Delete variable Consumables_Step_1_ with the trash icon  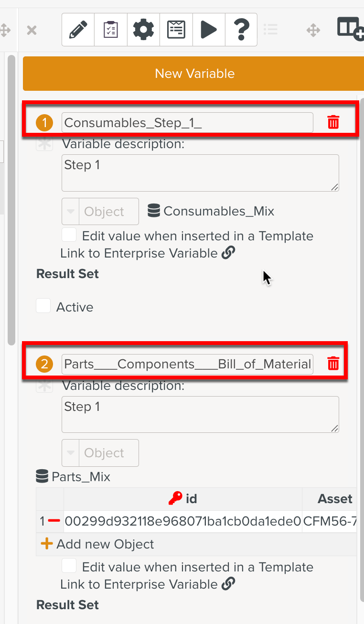333,122
